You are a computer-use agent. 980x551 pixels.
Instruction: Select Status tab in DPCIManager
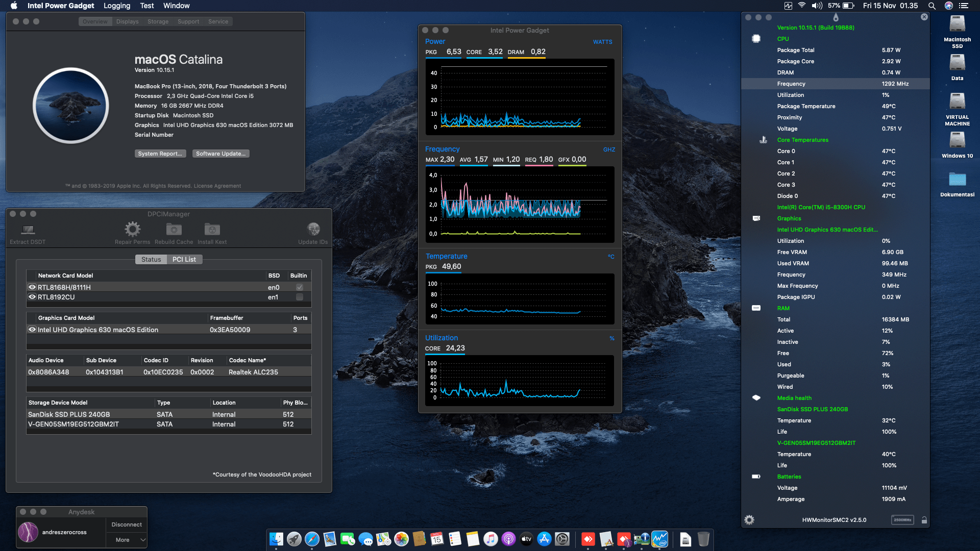pyautogui.click(x=151, y=259)
